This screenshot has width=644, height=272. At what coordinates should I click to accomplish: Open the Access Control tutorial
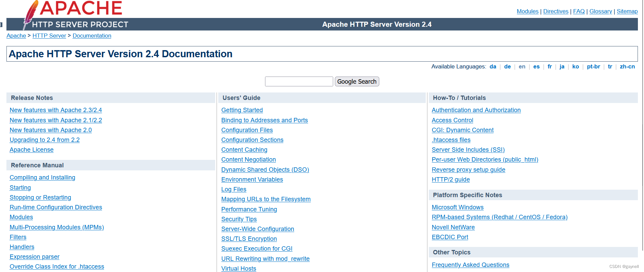point(452,120)
